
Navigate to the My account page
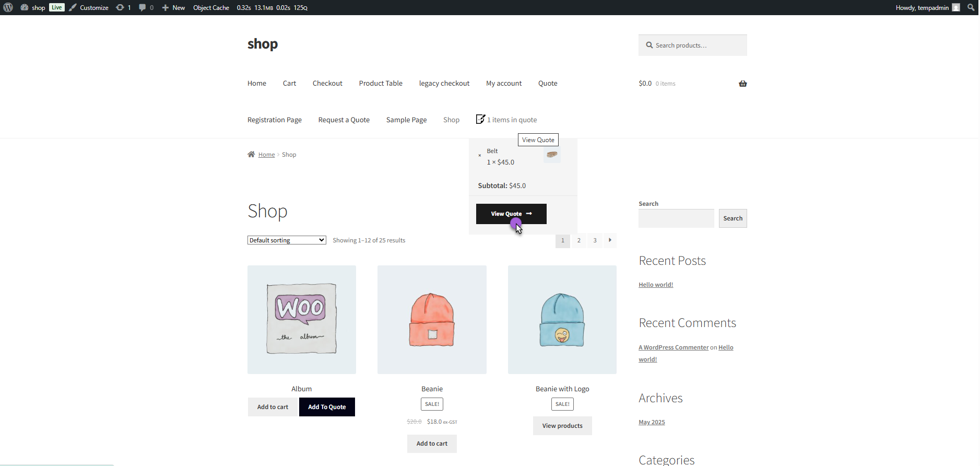tap(503, 84)
